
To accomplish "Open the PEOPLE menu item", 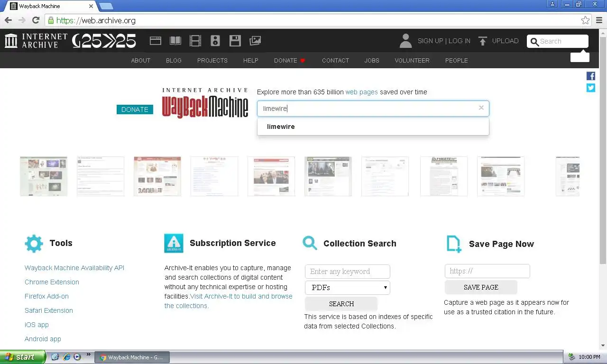I will [457, 61].
